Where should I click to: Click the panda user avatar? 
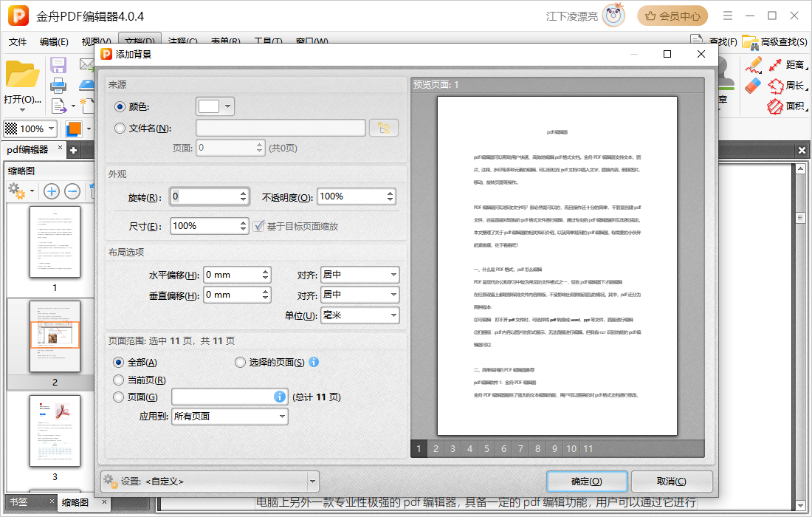pyautogui.click(x=614, y=16)
